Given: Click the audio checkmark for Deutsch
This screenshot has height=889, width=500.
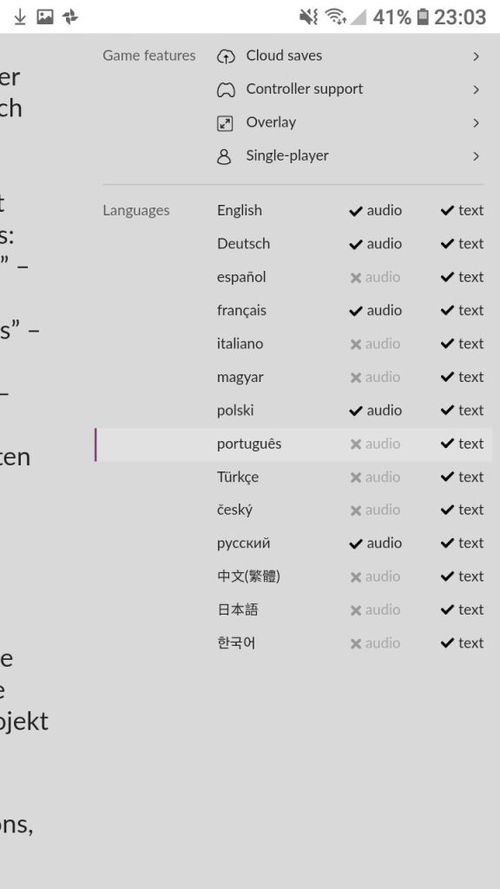Looking at the screenshot, I should tap(355, 244).
